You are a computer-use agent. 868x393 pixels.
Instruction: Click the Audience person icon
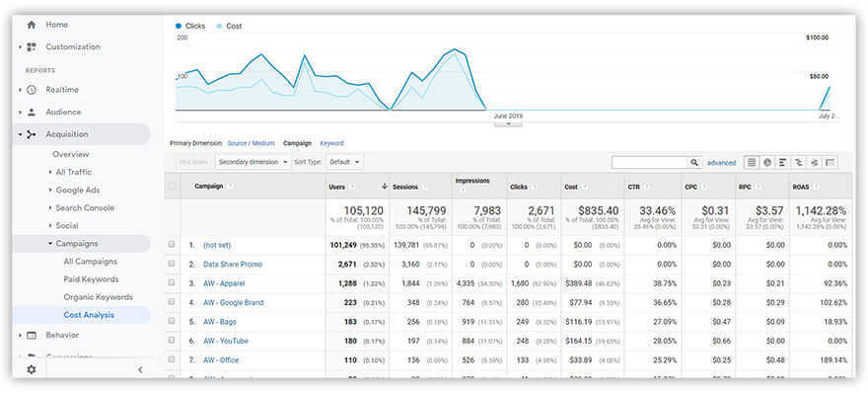click(x=32, y=112)
